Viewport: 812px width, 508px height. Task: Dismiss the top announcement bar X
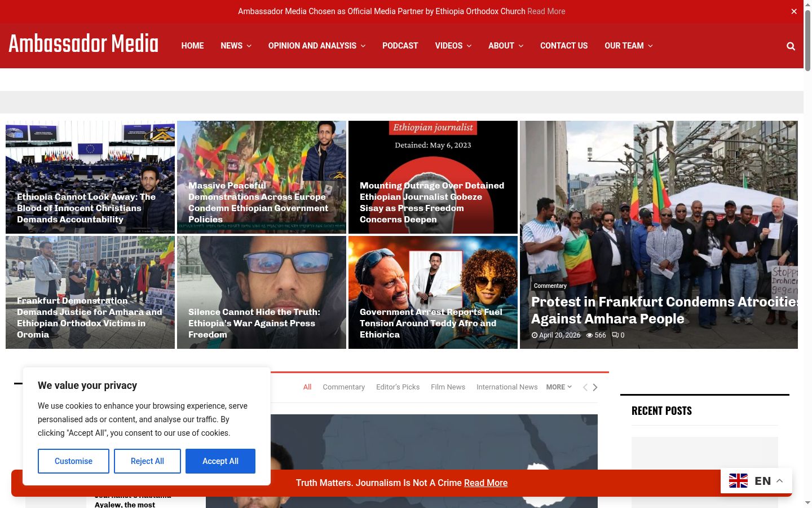[794, 11]
